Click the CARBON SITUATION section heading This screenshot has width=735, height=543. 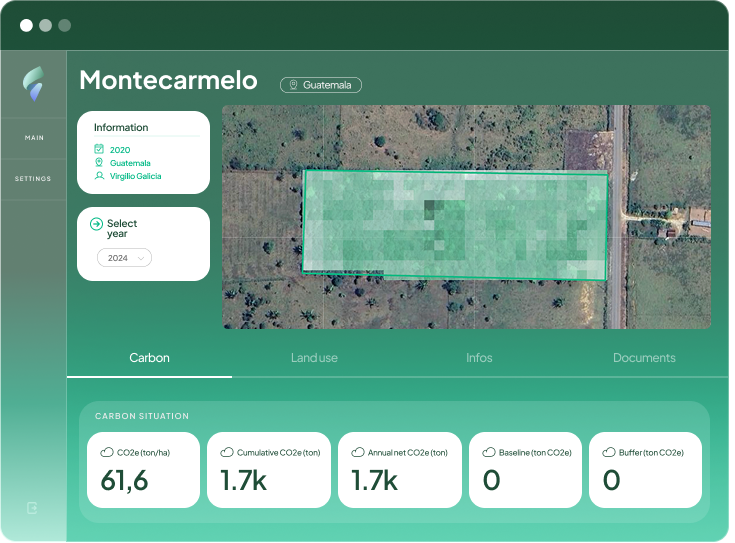pyautogui.click(x=142, y=416)
